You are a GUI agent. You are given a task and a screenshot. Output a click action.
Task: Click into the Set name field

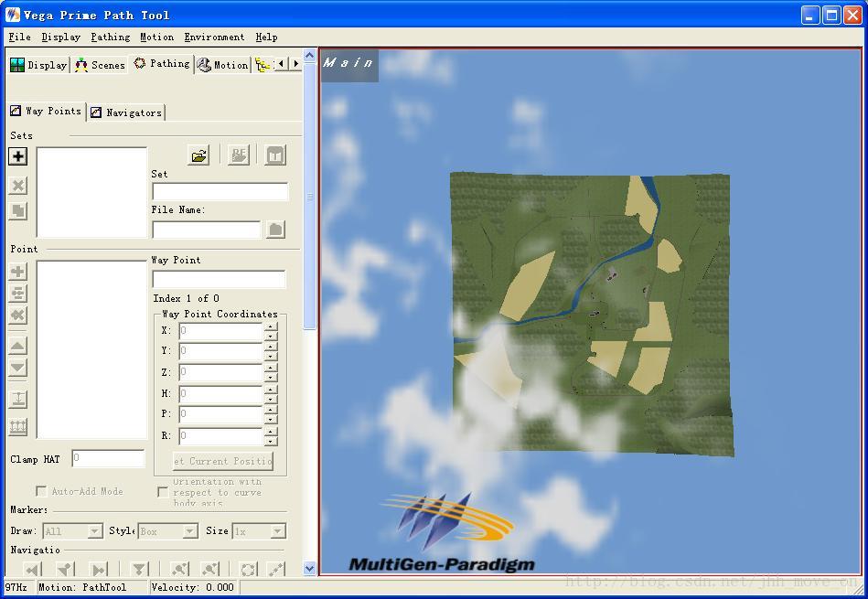coord(220,191)
